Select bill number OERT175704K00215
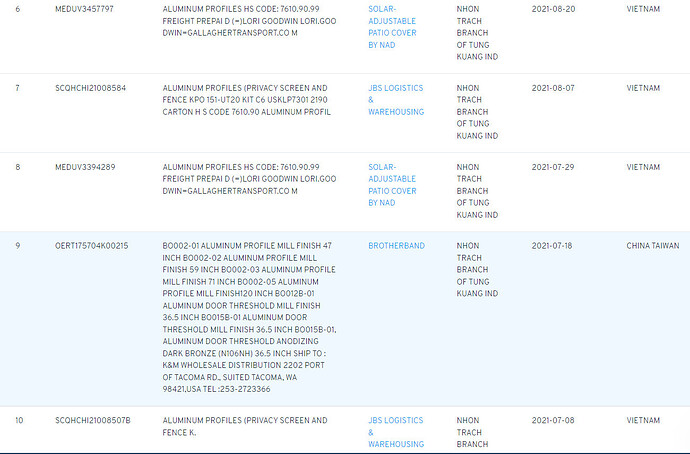Image resolution: width=690 pixels, height=454 pixels. coord(92,246)
